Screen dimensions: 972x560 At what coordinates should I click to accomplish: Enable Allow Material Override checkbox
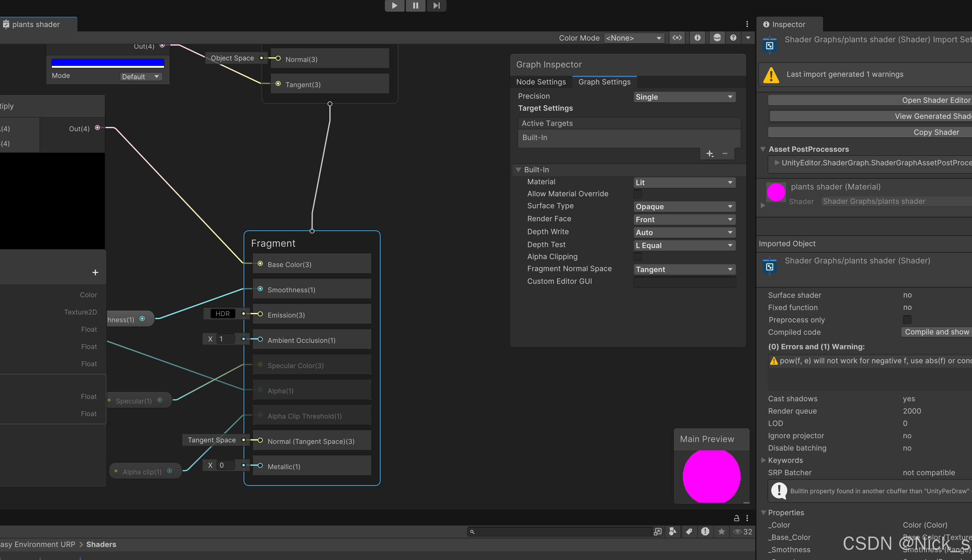point(638,194)
